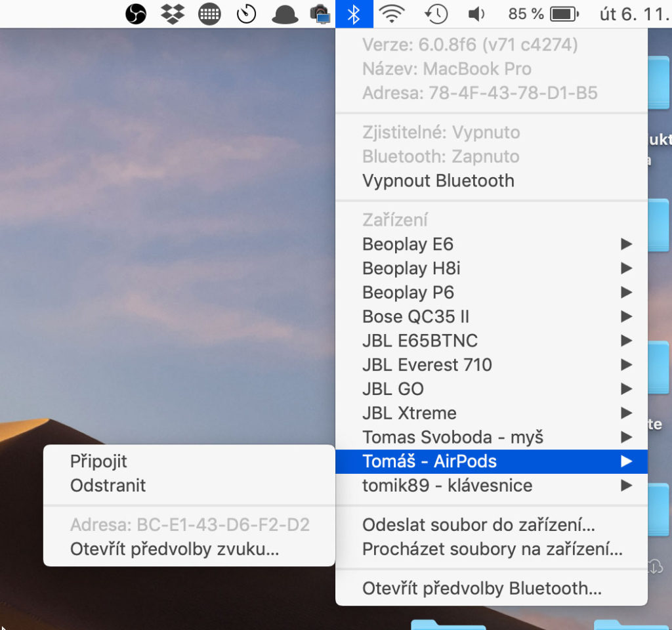Viewport: 672px width, 630px height.
Task: Click the notification bell menu bar icon
Action: 285,13
